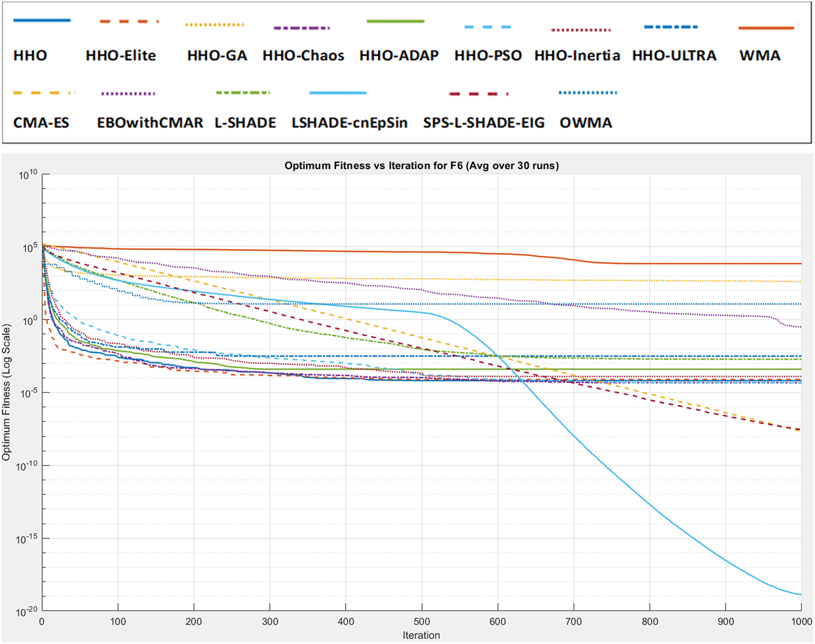Select the 500 iteration axis tick
This screenshot has width=815, height=644.
point(422,621)
